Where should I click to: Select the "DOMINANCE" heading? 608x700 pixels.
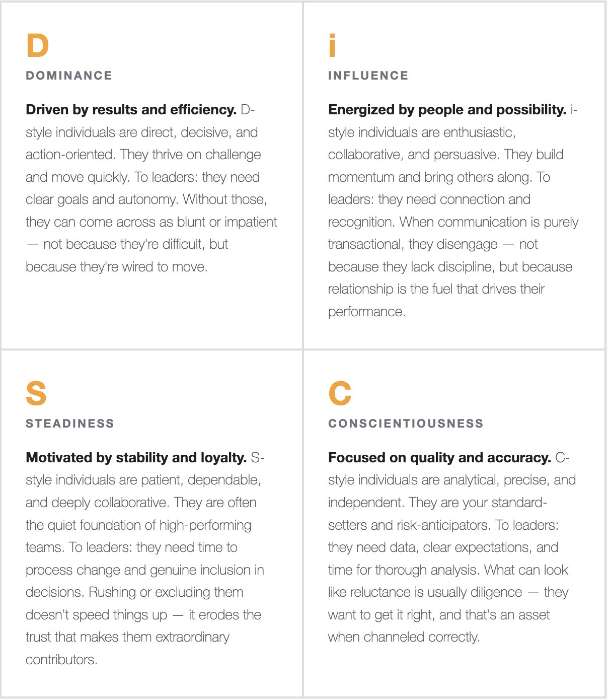tap(69, 76)
